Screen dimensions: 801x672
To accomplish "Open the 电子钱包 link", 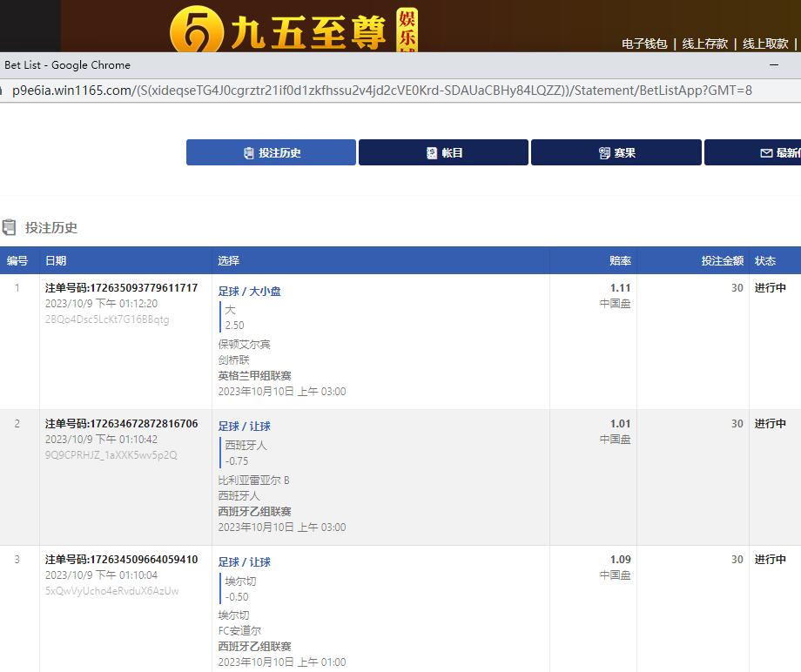I will 644,44.
